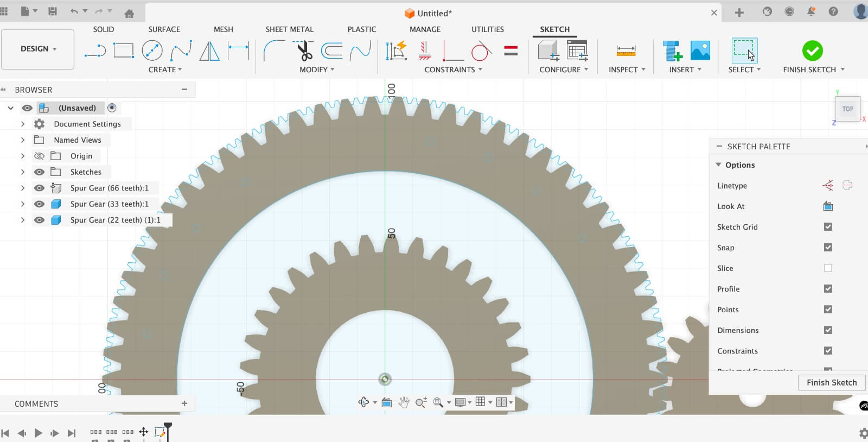
Task: Disable the Sketch Grid checkbox
Action: click(x=828, y=227)
